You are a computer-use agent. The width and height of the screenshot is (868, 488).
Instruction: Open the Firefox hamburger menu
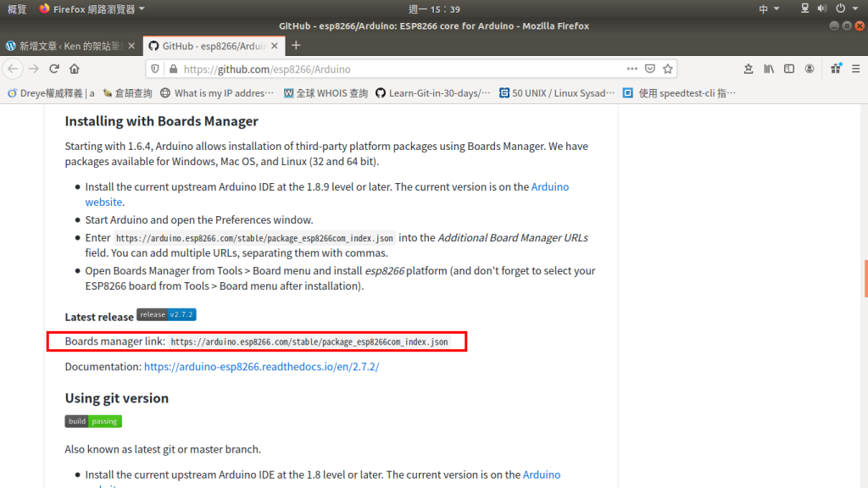pos(856,69)
